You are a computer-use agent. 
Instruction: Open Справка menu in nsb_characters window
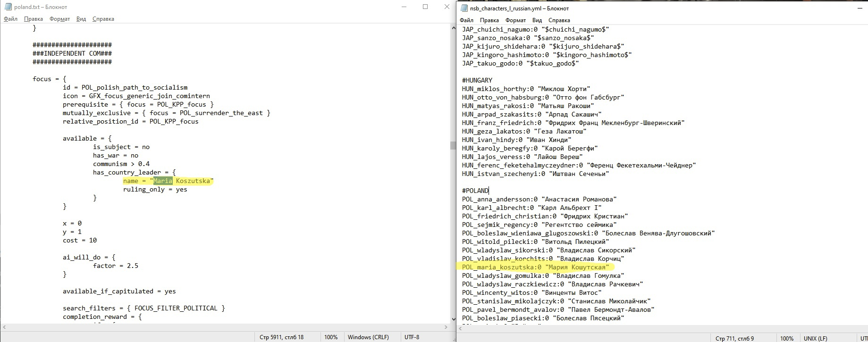point(559,20)
